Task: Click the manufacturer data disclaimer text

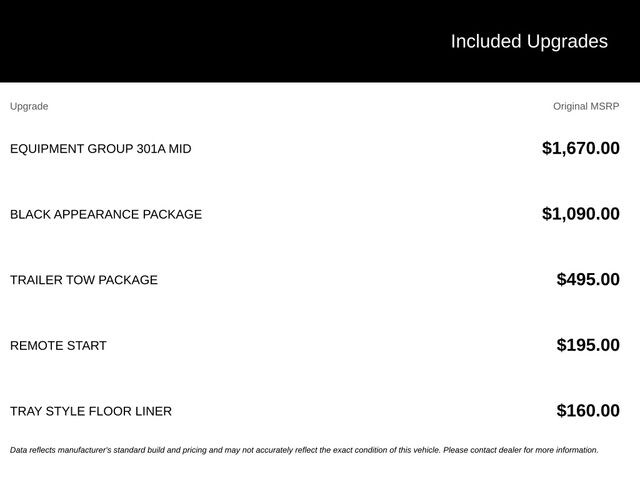Action: click(304, 450)
